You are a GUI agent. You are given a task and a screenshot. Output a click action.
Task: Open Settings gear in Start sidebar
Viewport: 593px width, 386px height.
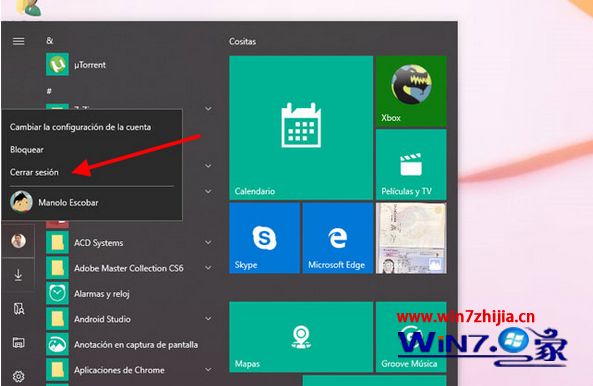tap(19, 376)
